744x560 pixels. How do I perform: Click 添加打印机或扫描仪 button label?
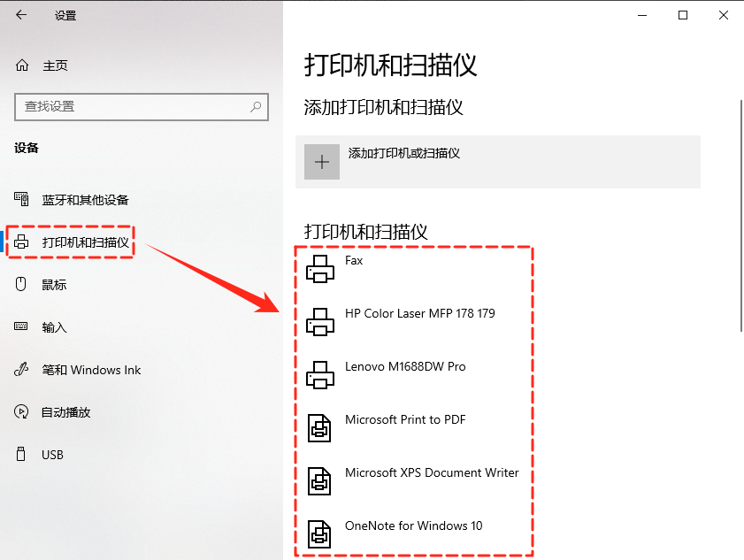pos(404,153)
